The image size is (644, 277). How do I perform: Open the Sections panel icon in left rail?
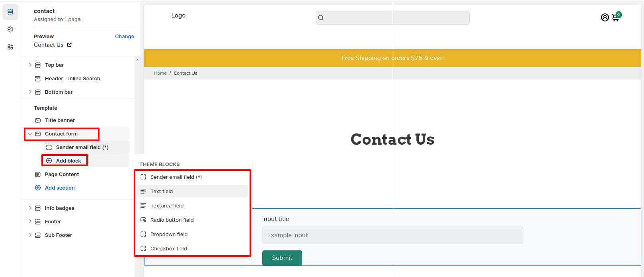[x=10, y=12]
